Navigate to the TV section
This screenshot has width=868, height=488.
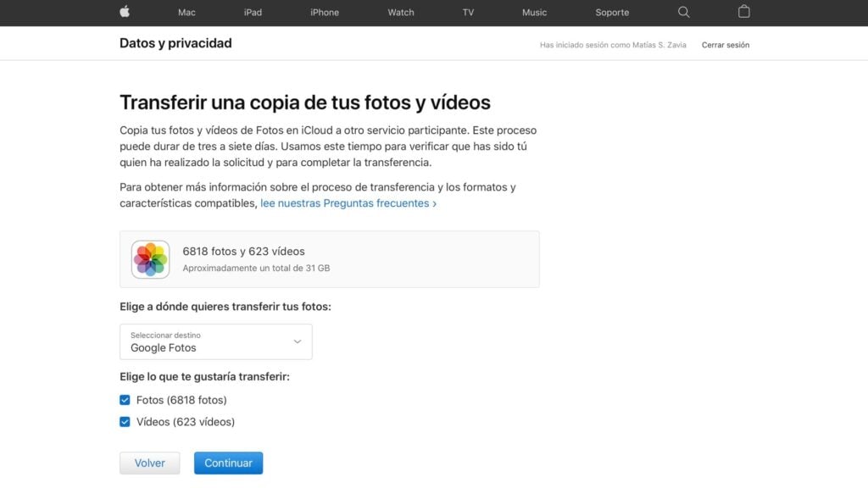click(468, 13)
